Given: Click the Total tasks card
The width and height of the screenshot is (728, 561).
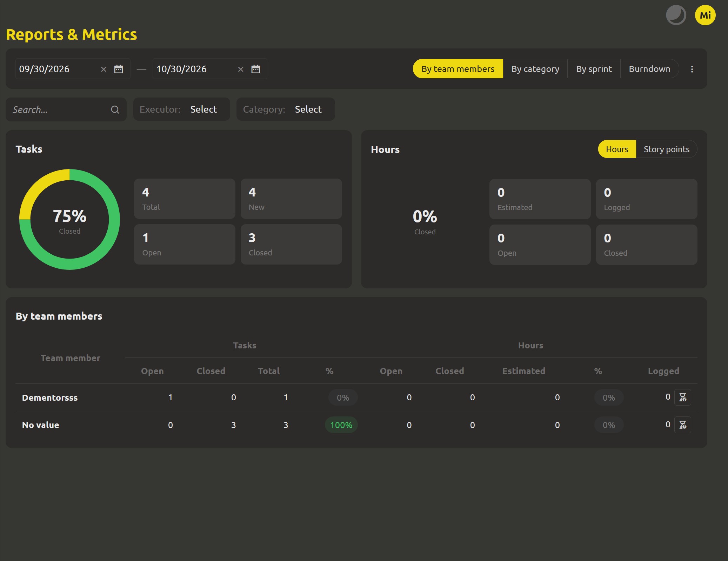Looking at the screenshot, I should [x=185, y=199].
